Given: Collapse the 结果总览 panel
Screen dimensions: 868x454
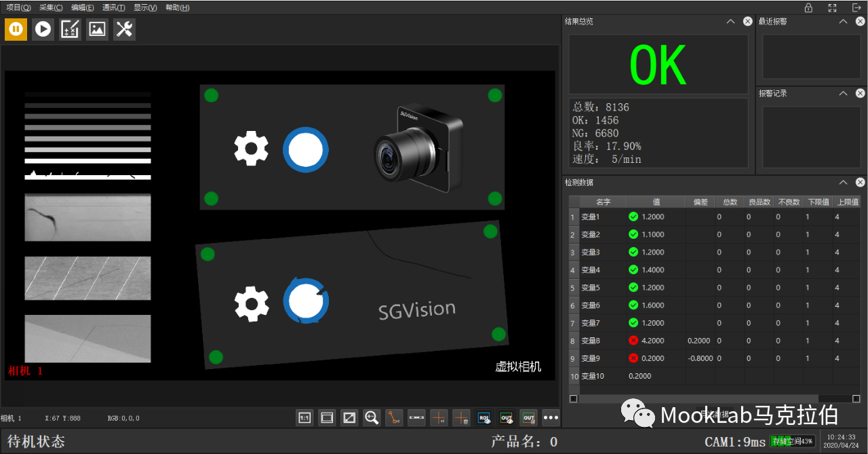Looking at the screenshot, I should (730, 21).
